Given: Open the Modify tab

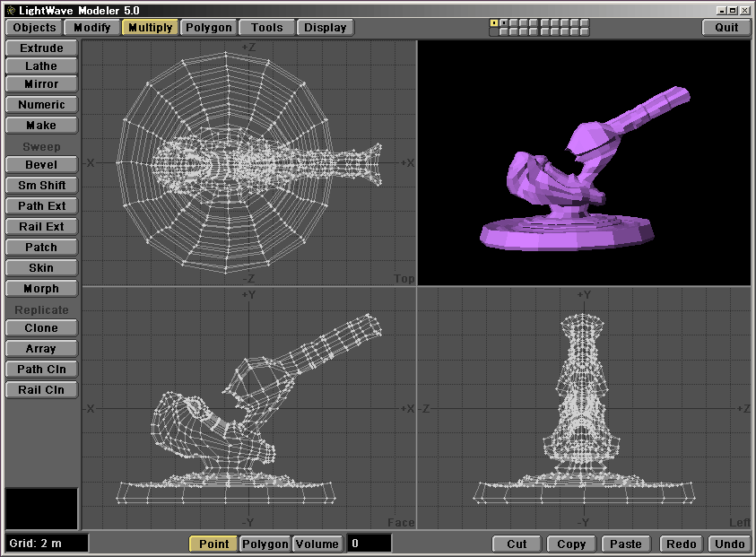Looking at the screenshot, I should tap(92, 27).
